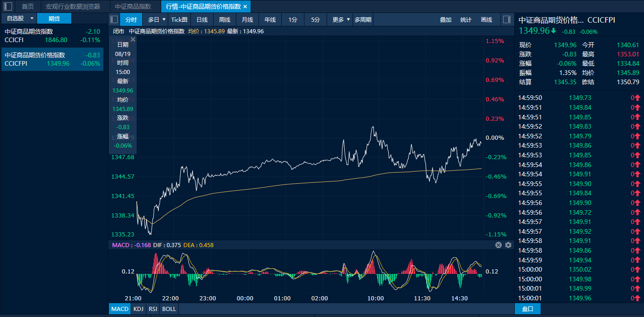Viewport: 644px width, 317px height.
Task: Expand the 自选股 dropdown
Action: point(32,19)
